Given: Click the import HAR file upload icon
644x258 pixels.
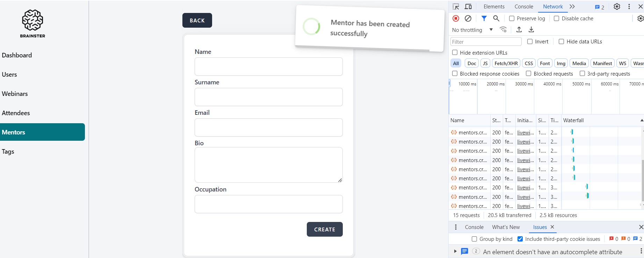Looking at the screenshot, I should (x=519, y=30).
